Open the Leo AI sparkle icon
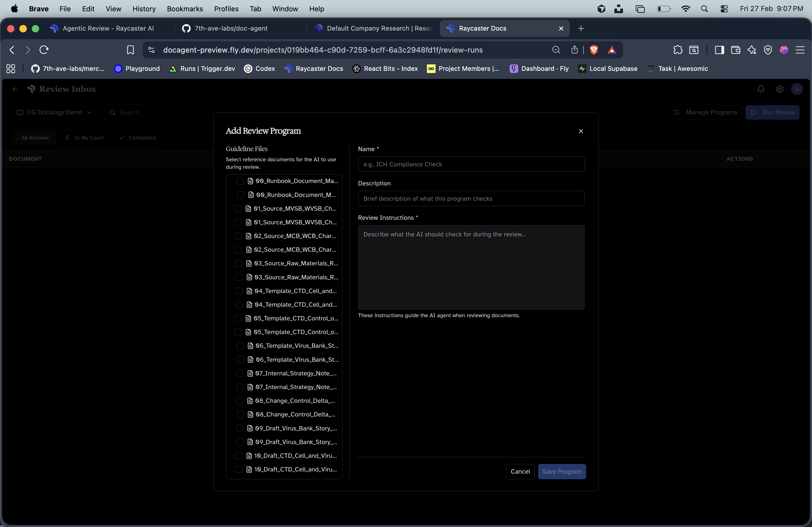 752,50
